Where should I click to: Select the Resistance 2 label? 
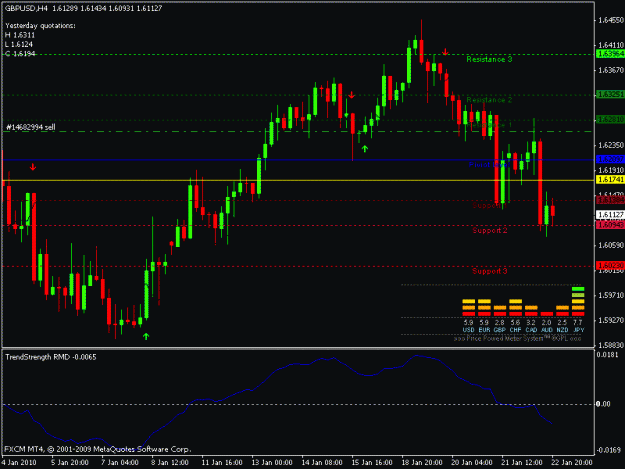489,100
